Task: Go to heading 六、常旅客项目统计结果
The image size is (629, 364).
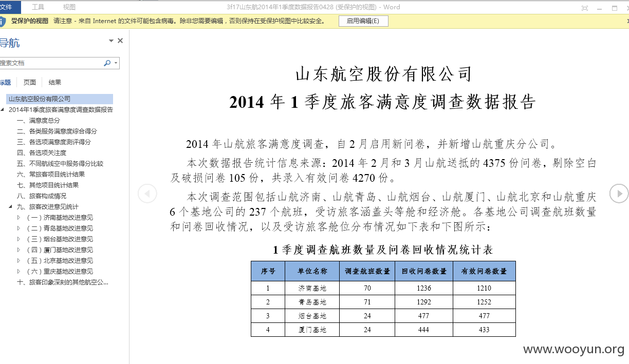Action: point(51,175)
